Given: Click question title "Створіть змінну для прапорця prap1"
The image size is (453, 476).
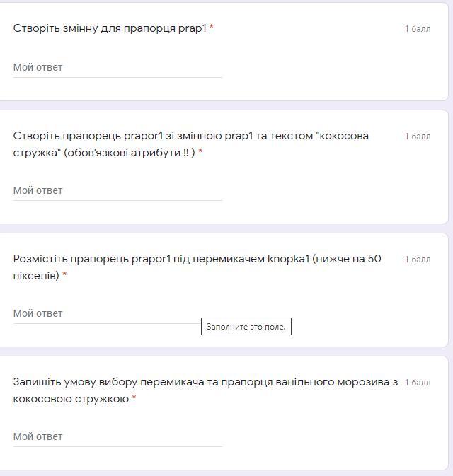Looking at the screenshot, I should click(x=110, y=28).
